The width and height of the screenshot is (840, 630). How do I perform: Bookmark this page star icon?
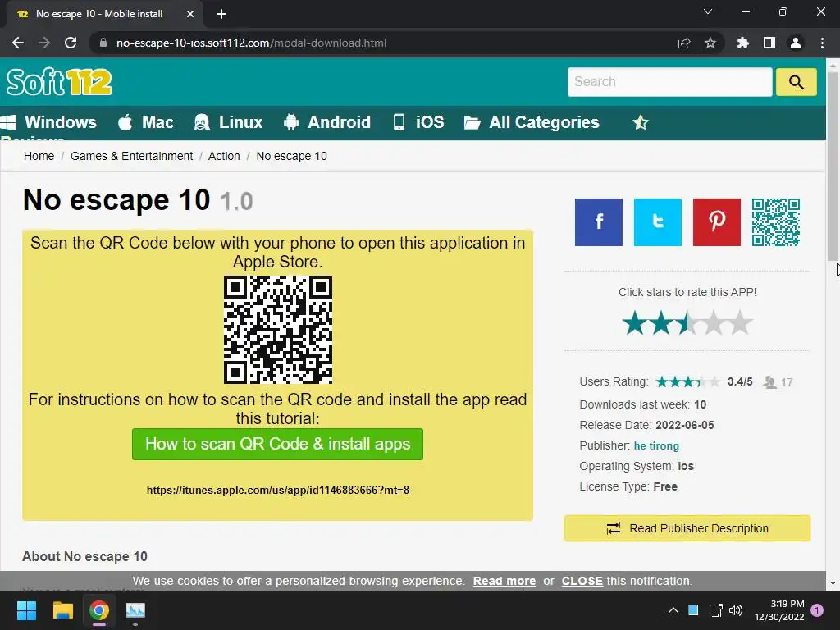point(710,43)
